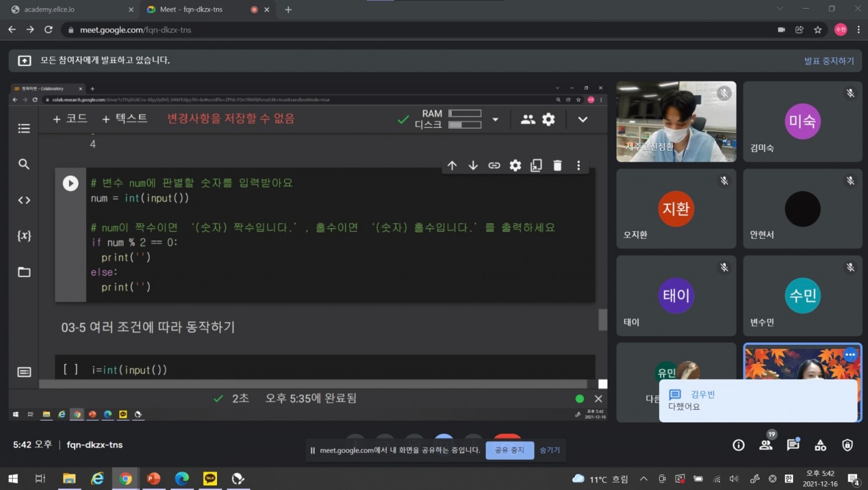Stop presenting via 발표 중지하기
The width and height of the screenshot is (868, 490).
[829, 61]
